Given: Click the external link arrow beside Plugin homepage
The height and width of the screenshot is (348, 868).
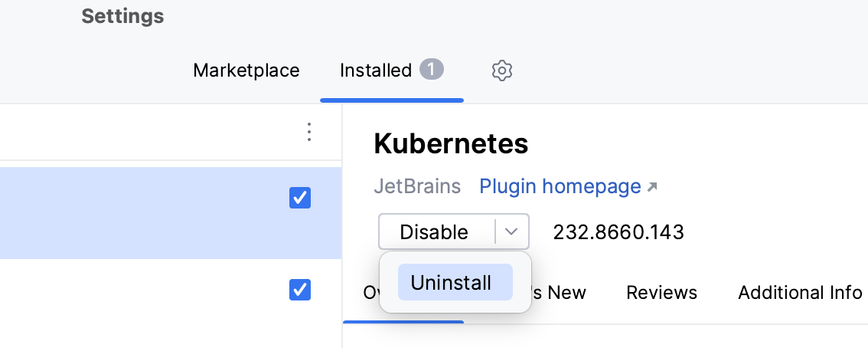Looking at the screenshot, I should tap(652, 187).
